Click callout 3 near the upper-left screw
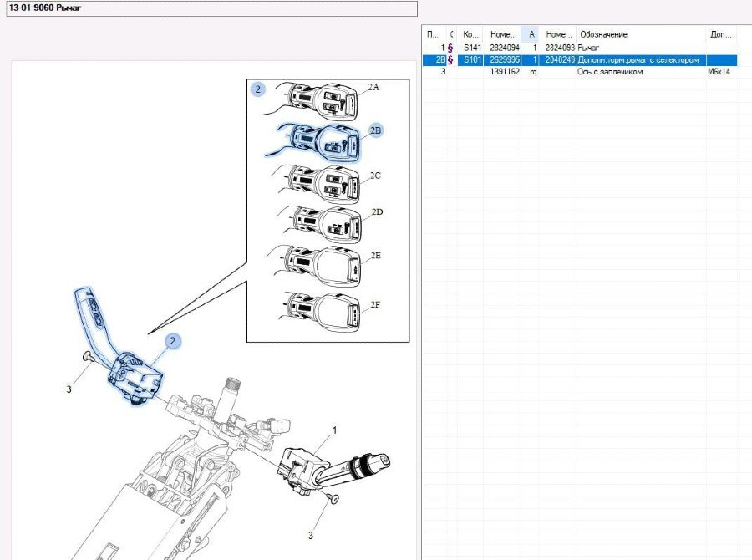This screenshot has width=752, height=560. [69, 389]
